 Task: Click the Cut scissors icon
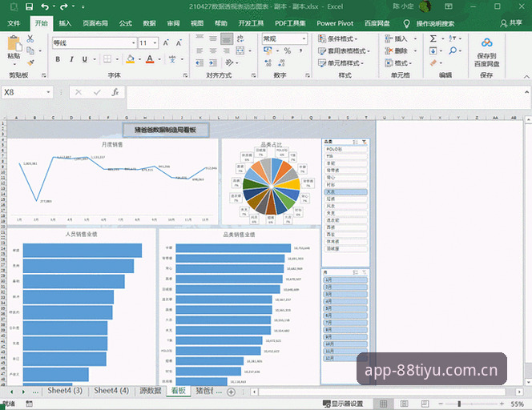tap(30, 38)
